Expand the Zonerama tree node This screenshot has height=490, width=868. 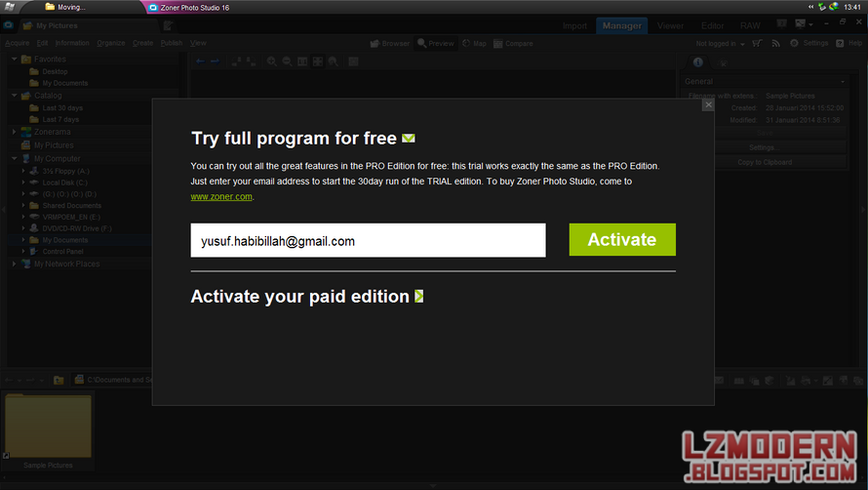(15, 132)
